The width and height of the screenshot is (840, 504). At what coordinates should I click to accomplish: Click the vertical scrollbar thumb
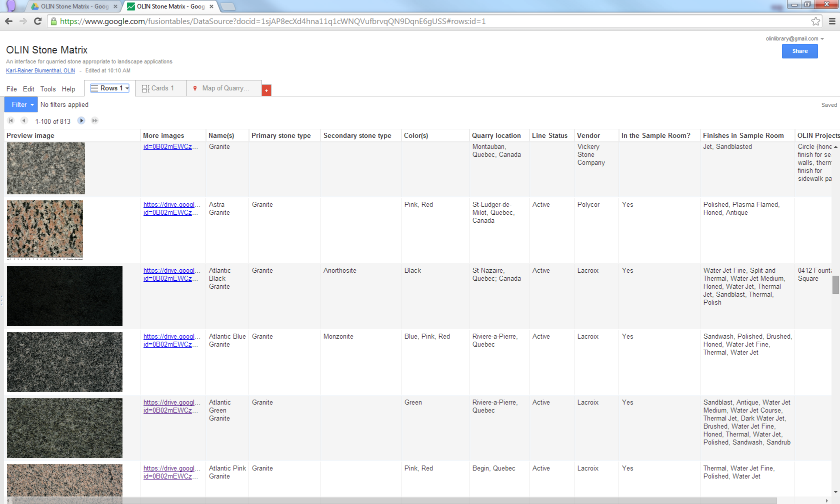point(835,285)
